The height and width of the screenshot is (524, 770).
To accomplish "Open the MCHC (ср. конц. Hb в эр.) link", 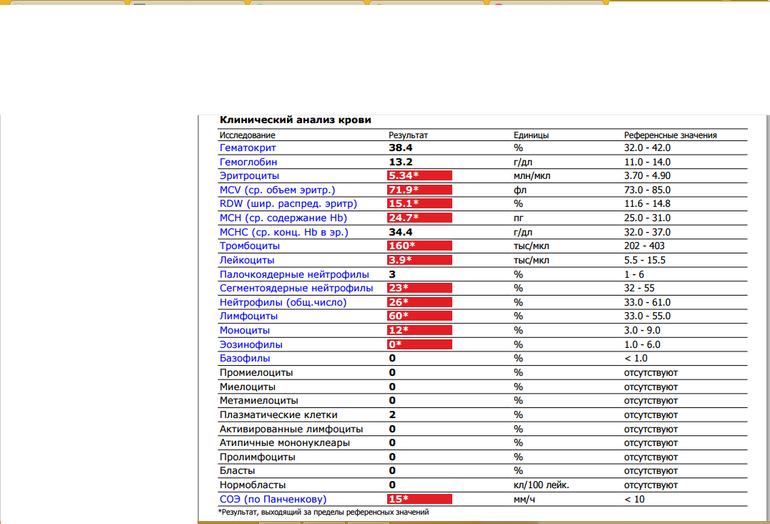I will pyautogui.click(x=285, y=231).
